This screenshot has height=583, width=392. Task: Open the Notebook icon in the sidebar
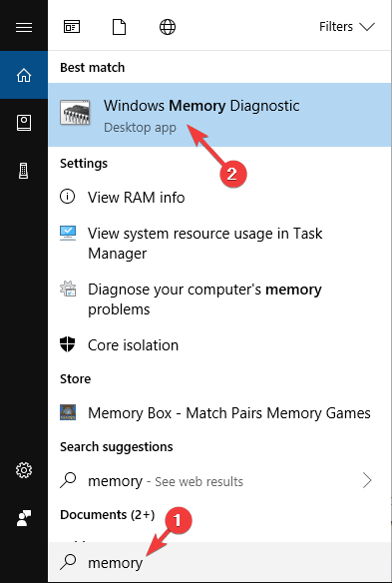click(24, 123)
